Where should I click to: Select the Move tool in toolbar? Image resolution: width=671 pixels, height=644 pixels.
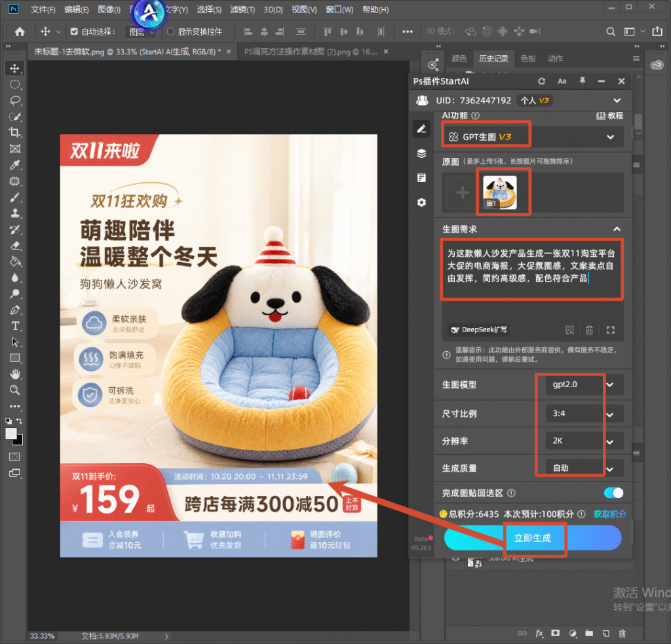pyautogui.click(x=15, y=69)
